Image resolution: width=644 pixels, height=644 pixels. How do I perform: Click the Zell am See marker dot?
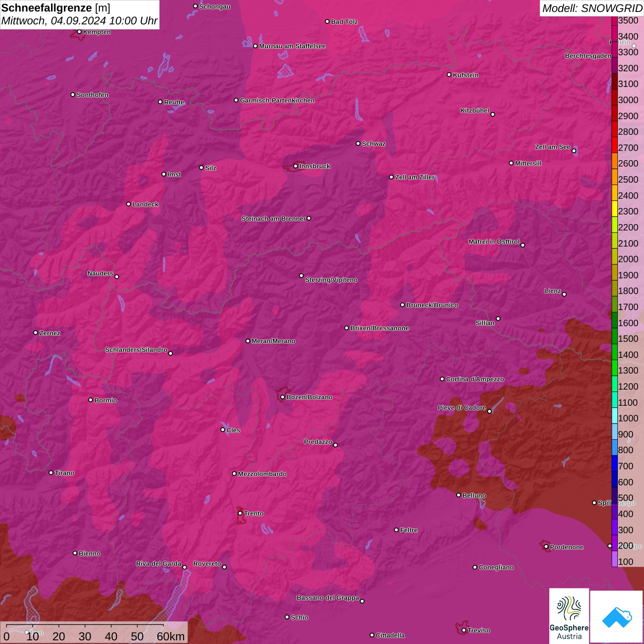tap(574, 151)
